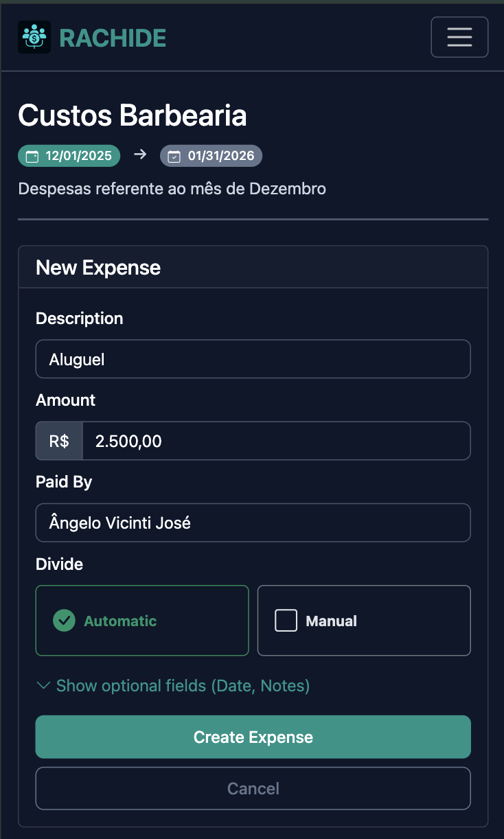Click the Create Expense button

click(x=253, y=737)
